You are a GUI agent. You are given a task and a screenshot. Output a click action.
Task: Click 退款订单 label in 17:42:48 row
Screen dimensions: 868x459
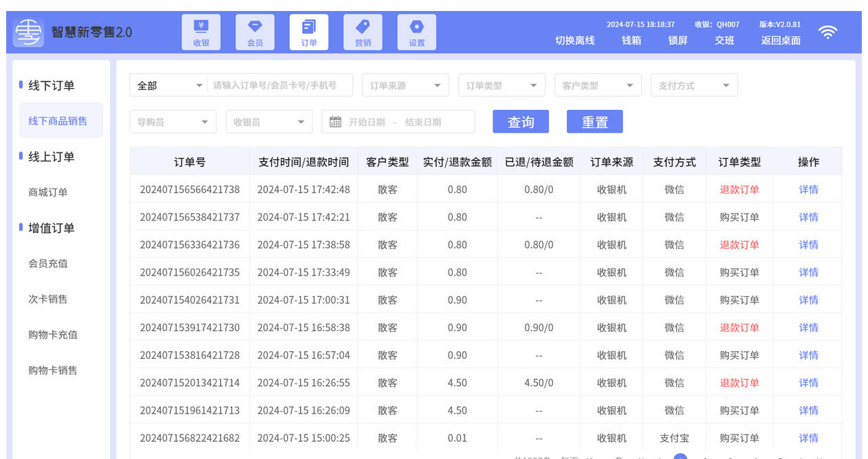(x=739, y=190)
